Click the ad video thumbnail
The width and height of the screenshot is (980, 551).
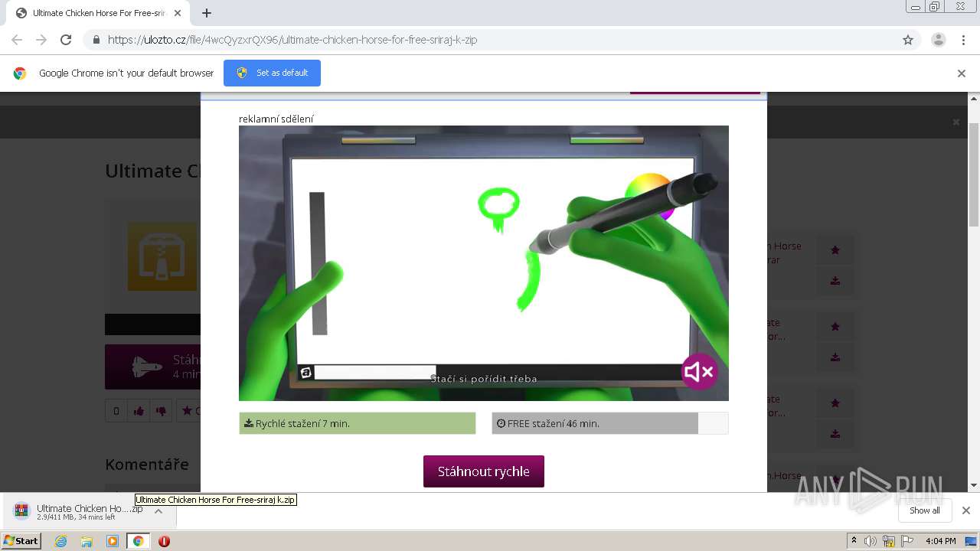(x=484, y=263)
